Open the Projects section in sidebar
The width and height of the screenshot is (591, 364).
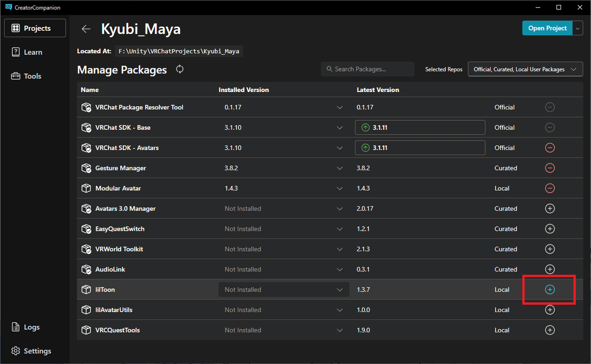(x=35, y=28)
